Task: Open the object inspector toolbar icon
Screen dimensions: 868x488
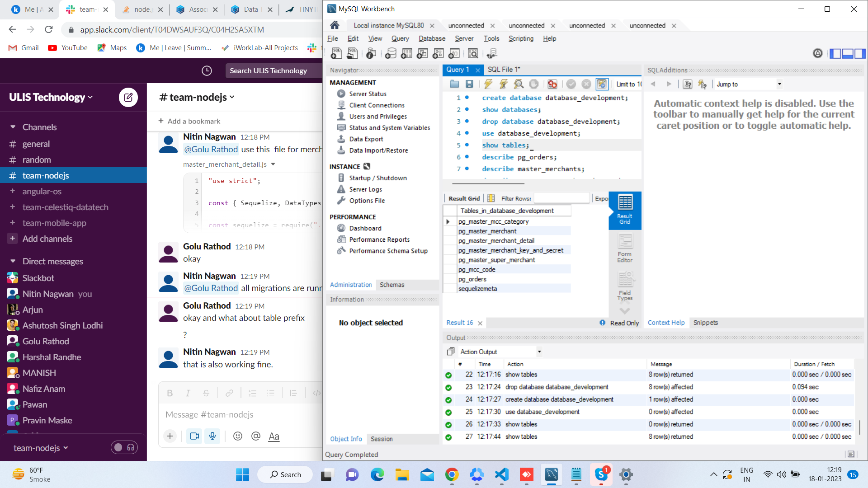Action: [x=371, y=54]
